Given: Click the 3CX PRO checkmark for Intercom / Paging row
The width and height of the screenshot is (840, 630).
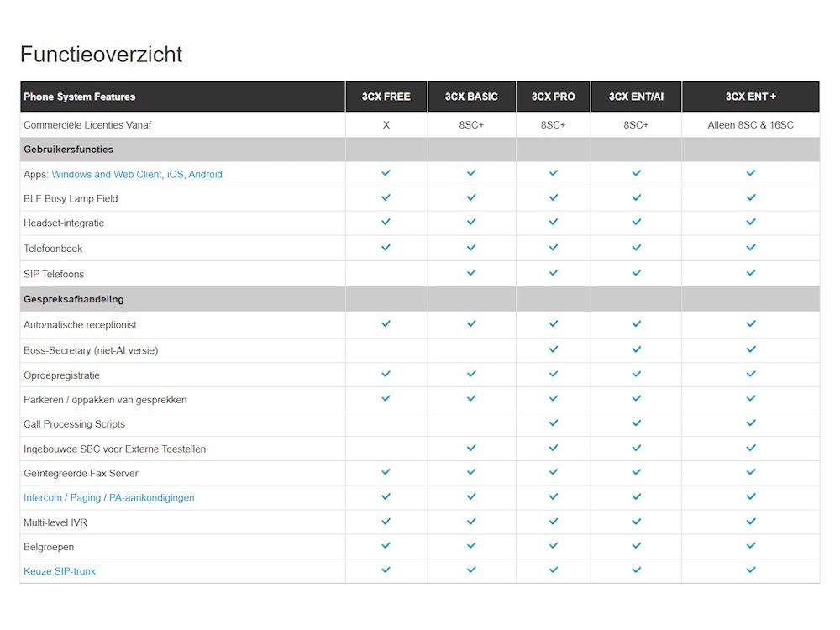Looking at the screenshot, I should pos(554,496).
